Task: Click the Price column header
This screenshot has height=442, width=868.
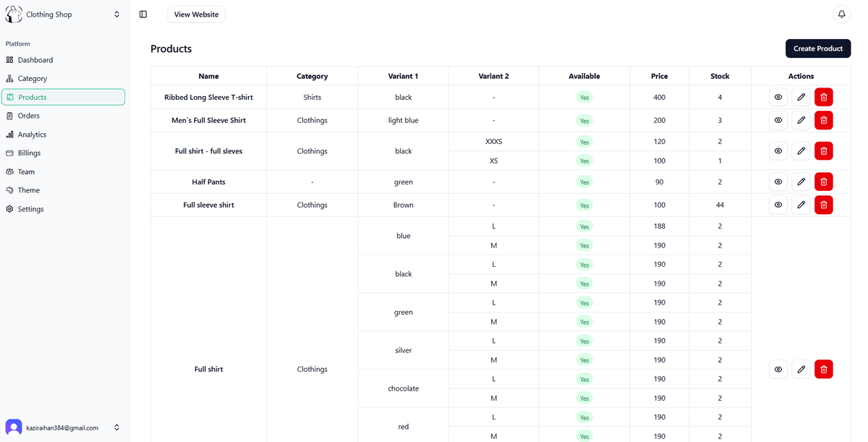Action: point(659,76)
